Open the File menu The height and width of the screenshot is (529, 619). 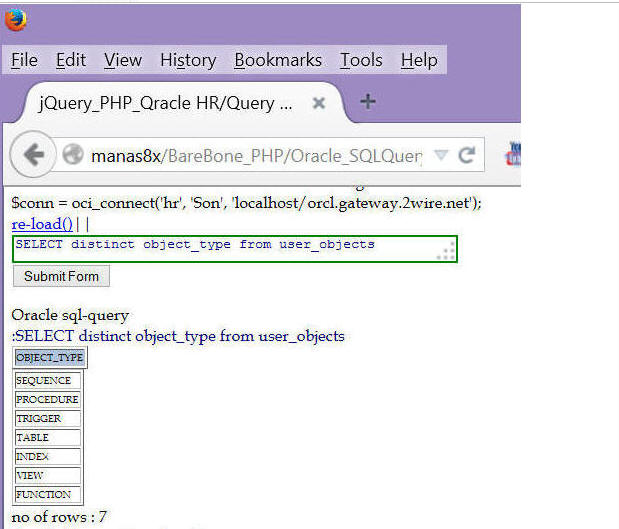(24, 60)
